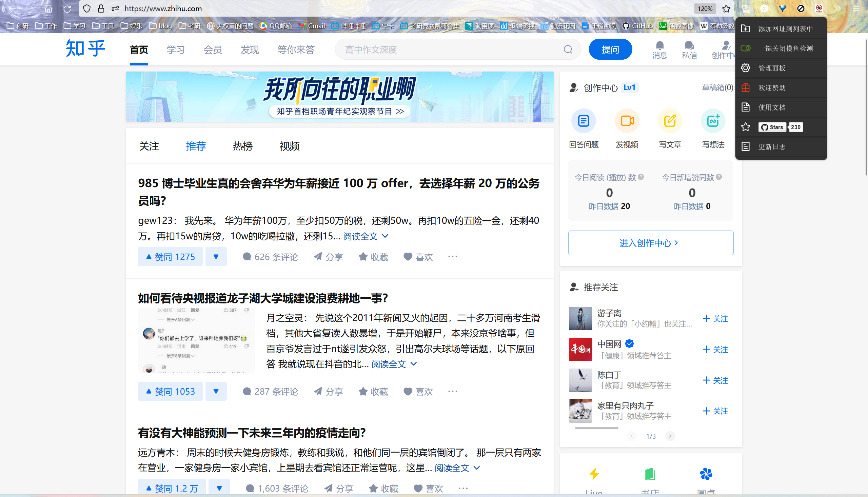Click the search magnifier icon
868x497 pixels.
point(568,49)
